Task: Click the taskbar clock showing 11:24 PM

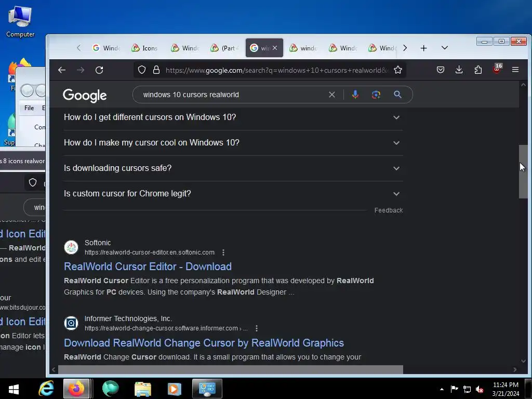Action: [x=506, y=389]
